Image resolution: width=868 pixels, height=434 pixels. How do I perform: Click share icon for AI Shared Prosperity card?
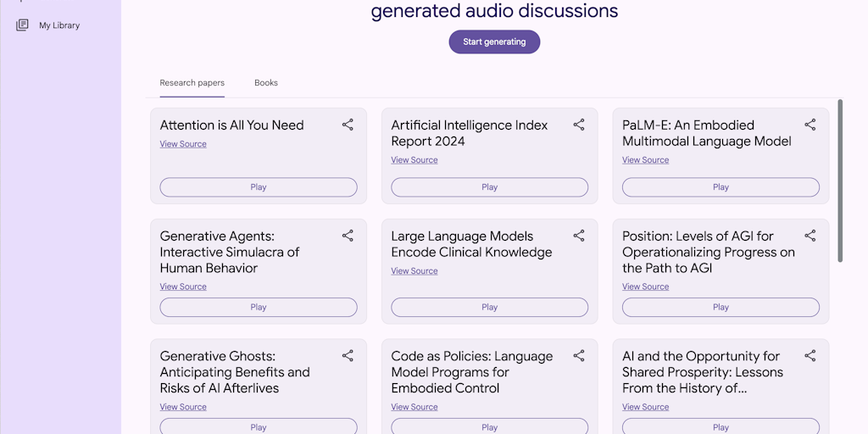[x=810, y=356]
